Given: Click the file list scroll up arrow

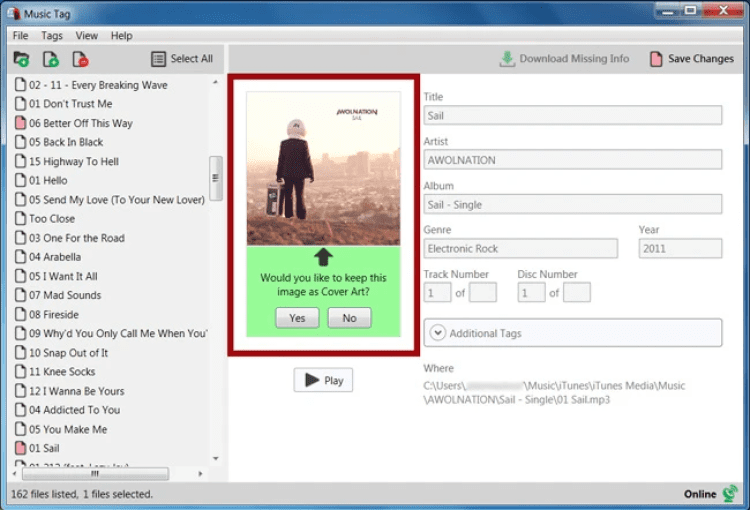Looking at the screenshot, I should pos(216,82).
